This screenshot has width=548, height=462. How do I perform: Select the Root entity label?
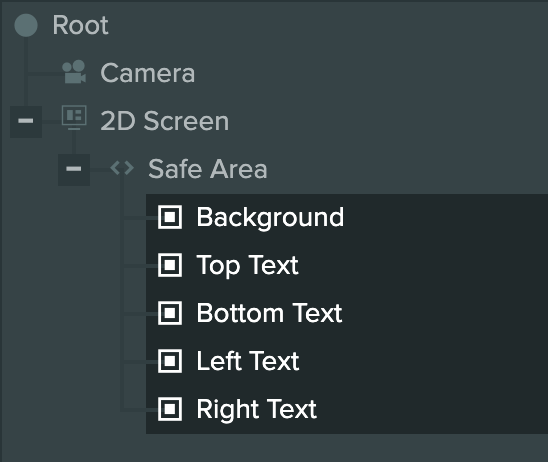point(80,25)
